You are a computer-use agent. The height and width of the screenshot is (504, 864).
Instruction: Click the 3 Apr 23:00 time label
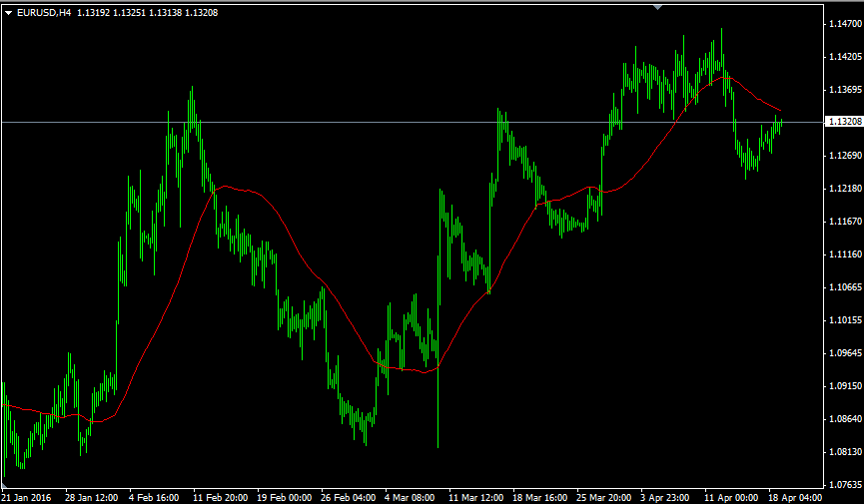(665, 497)
